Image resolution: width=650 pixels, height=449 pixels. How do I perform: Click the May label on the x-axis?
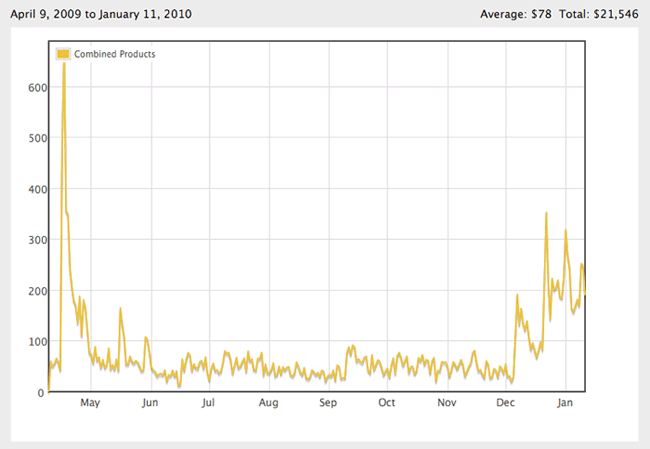pyautogui.click(x=90, y=403)
